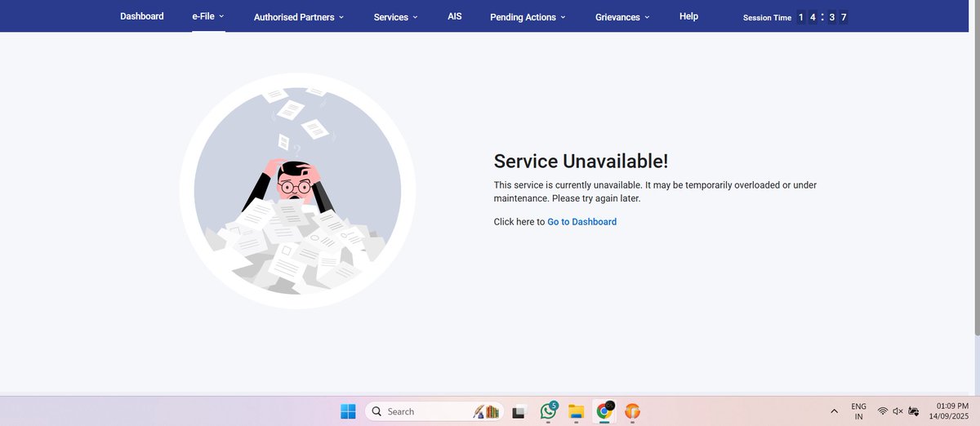This screenshot has width=980, height=426.
Task: Go to the AIS page
Action: click(x=455, y=16)
